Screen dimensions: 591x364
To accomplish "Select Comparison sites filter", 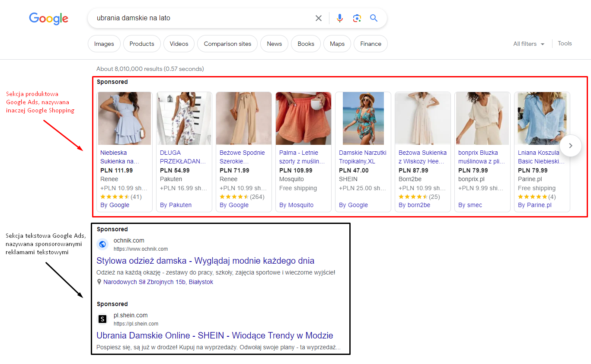I will click(227, 44).
